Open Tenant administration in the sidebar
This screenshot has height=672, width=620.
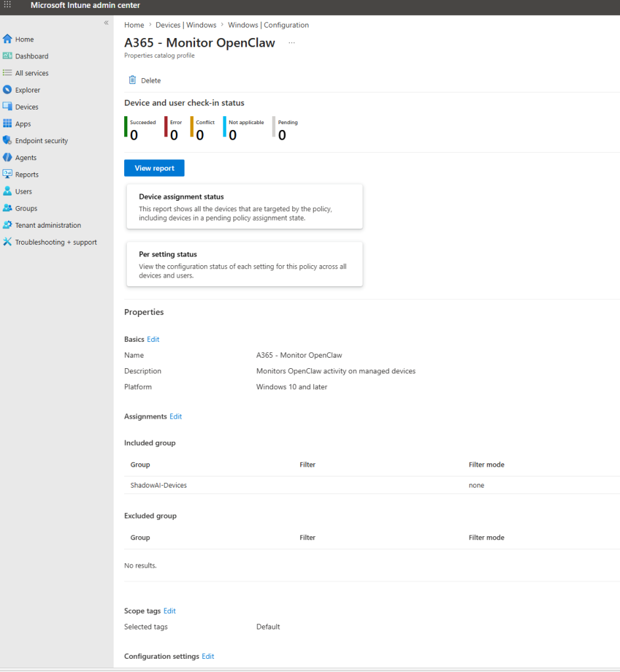pos(48,225)
